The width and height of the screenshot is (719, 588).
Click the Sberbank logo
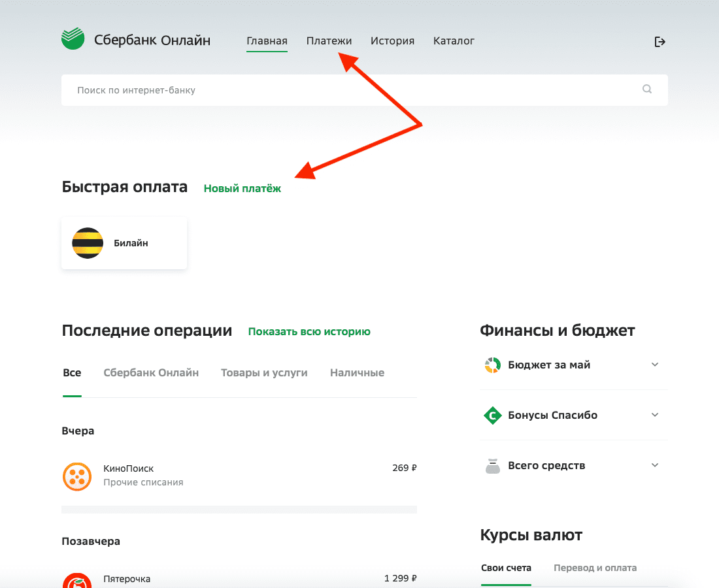[x=73, y=39]
